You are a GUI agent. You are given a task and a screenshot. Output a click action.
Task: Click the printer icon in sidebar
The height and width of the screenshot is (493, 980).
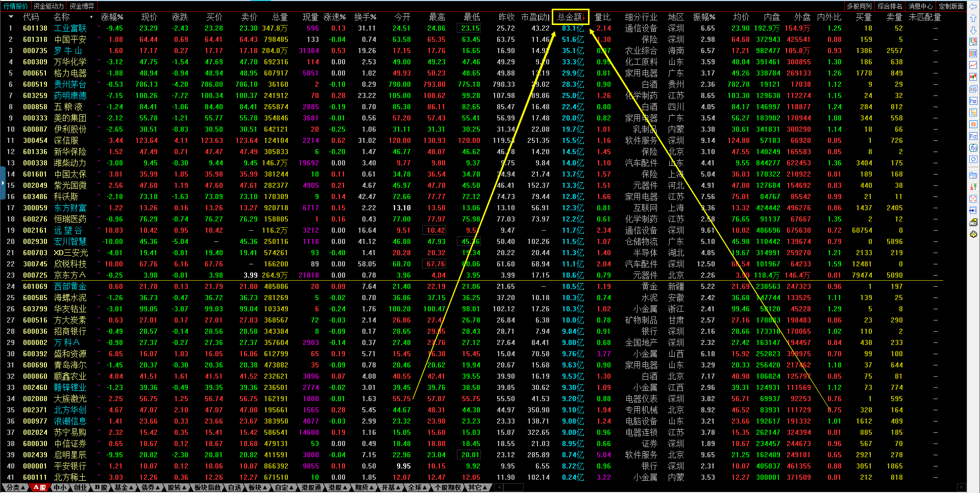(x=973, y=223)
